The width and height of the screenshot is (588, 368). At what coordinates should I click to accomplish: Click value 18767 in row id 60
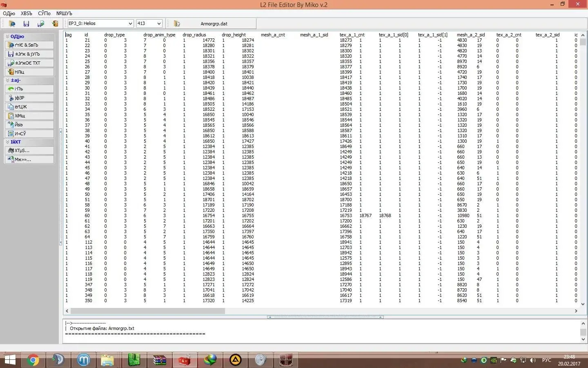[365, 215]
